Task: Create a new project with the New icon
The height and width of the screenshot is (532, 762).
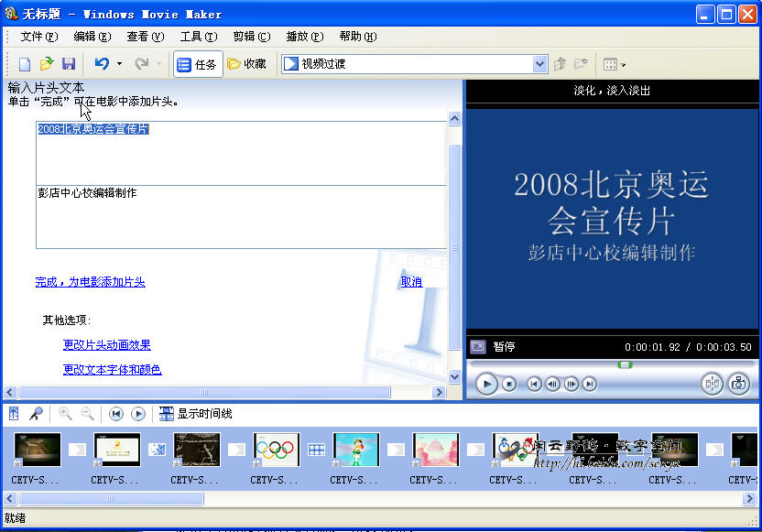Action: click(x=25, y=64)
